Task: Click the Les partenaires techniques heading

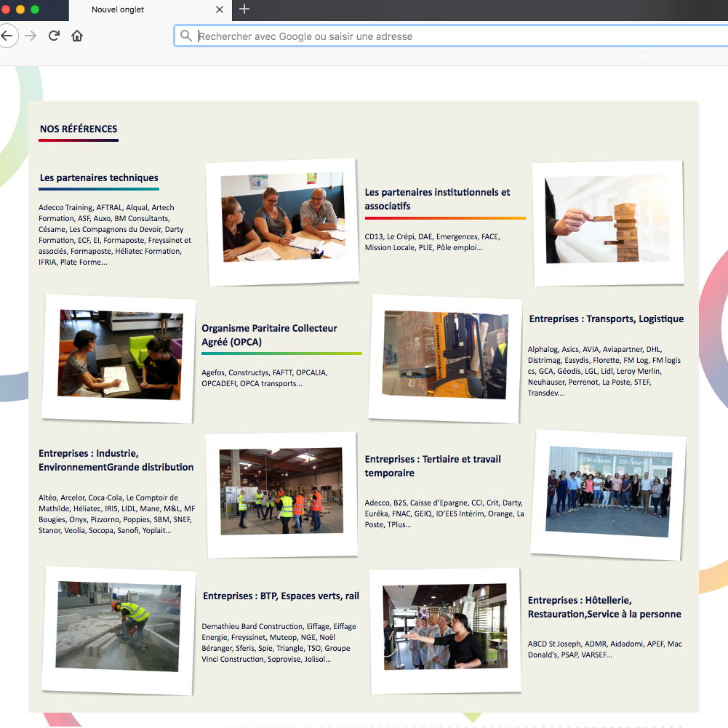Action: tap(99, 178)
